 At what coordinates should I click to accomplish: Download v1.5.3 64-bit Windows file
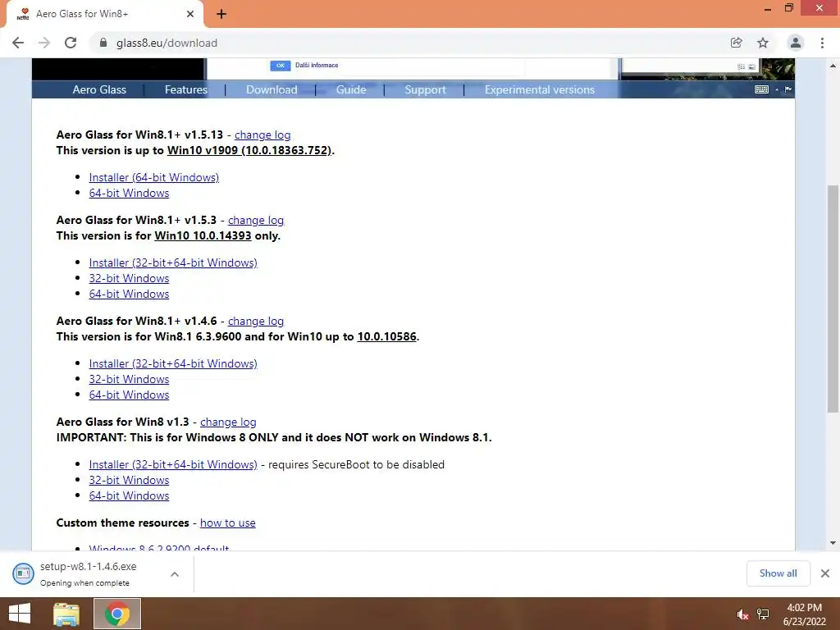point(129,294)
